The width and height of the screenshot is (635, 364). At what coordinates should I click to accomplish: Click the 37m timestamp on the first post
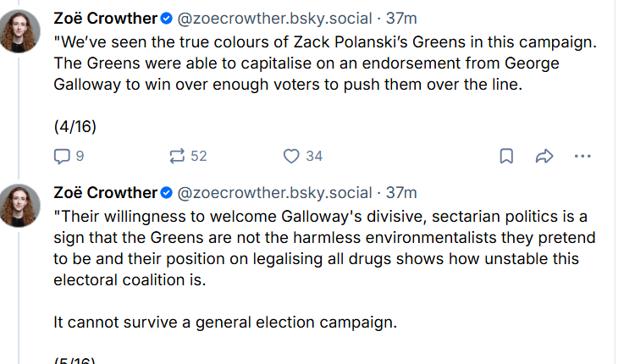tap(401, 16)
